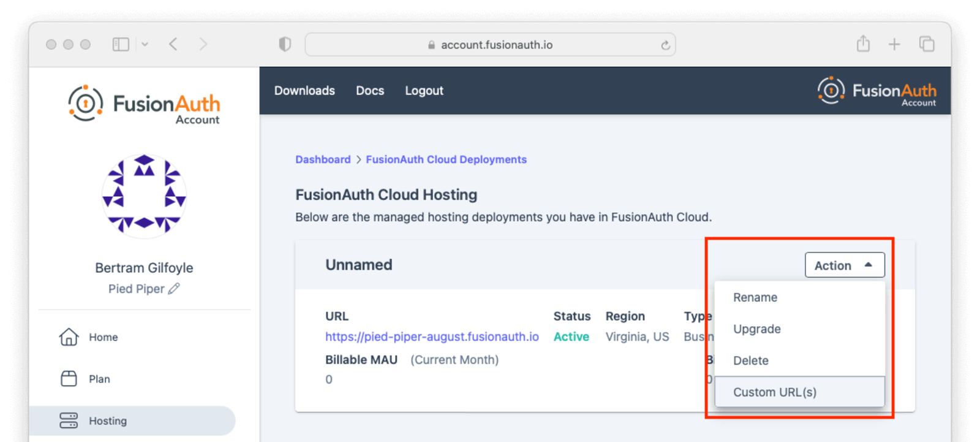
Task: Click the FusionAuth logo in the header bar
Action: coord(876,91)
